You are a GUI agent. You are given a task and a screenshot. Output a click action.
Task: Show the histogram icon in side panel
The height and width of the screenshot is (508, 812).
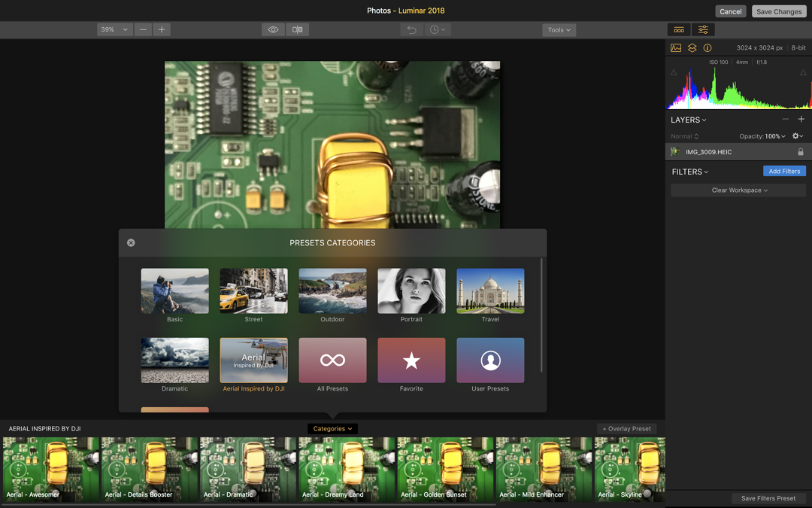[676, 47]
